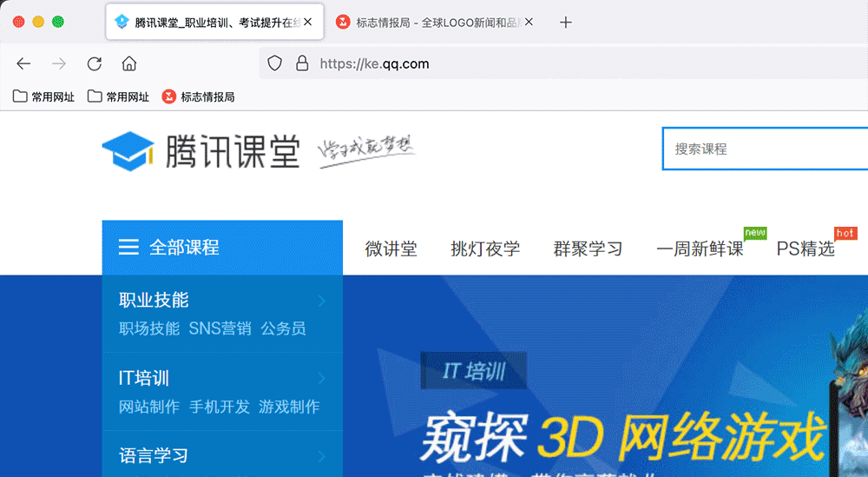
Task: Click the padlock site security icon
Action: point(302,63)
